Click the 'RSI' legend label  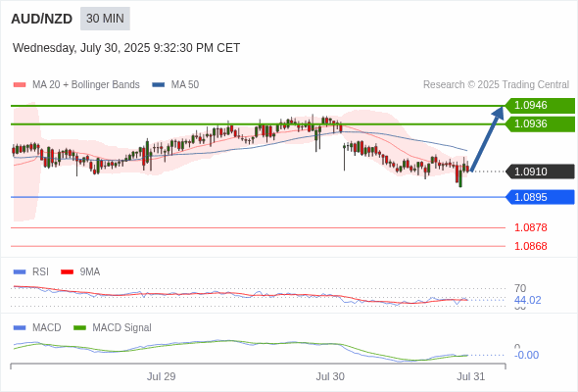tap(40, 272)
